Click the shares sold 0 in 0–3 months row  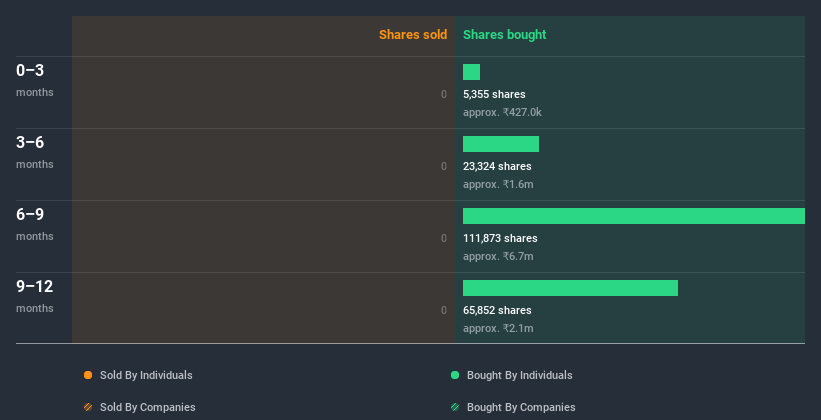tap(444, 94)
